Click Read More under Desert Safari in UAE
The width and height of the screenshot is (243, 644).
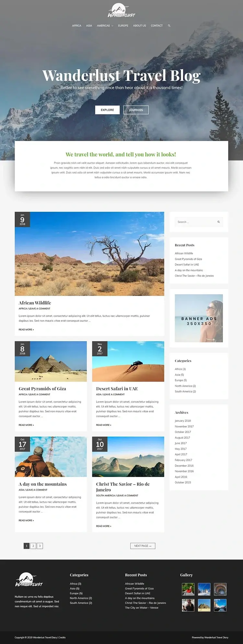[103, 425]
